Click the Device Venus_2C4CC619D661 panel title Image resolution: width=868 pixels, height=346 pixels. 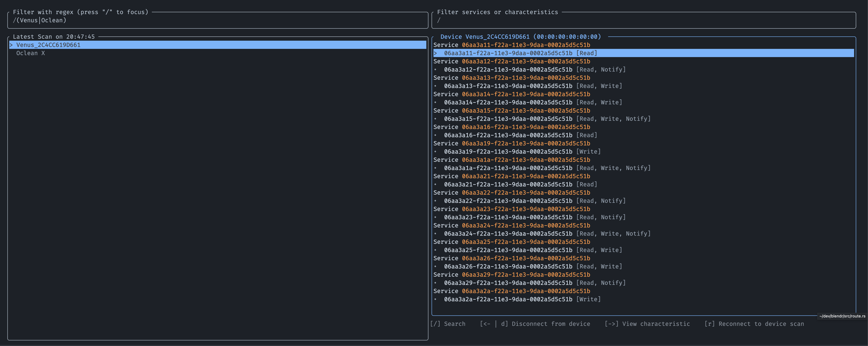click(521, 37)
